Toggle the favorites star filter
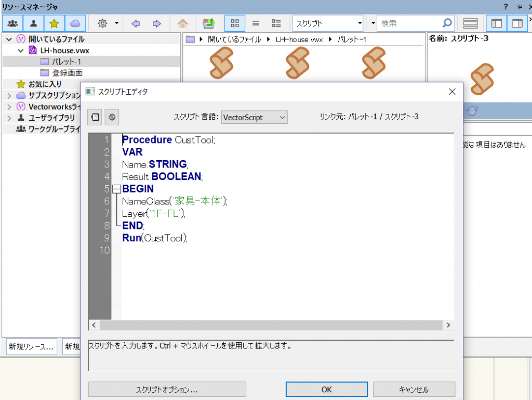The image size is (532, 400). tap(54, 23)
